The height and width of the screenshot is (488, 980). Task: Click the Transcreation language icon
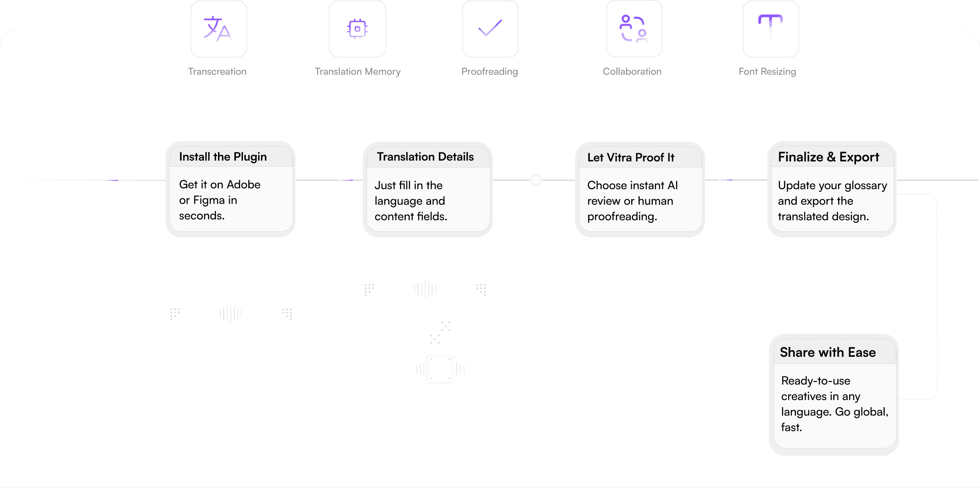tap(218, 29)
